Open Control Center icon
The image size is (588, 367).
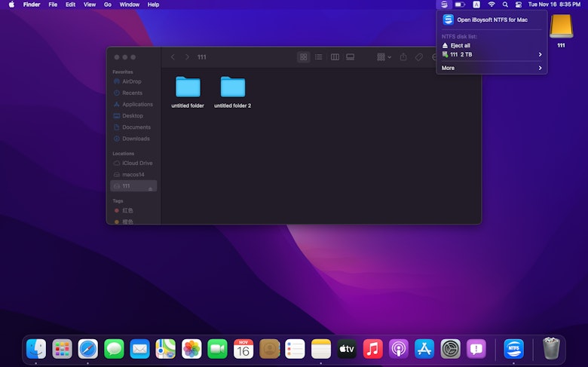[x=519, y=5]
